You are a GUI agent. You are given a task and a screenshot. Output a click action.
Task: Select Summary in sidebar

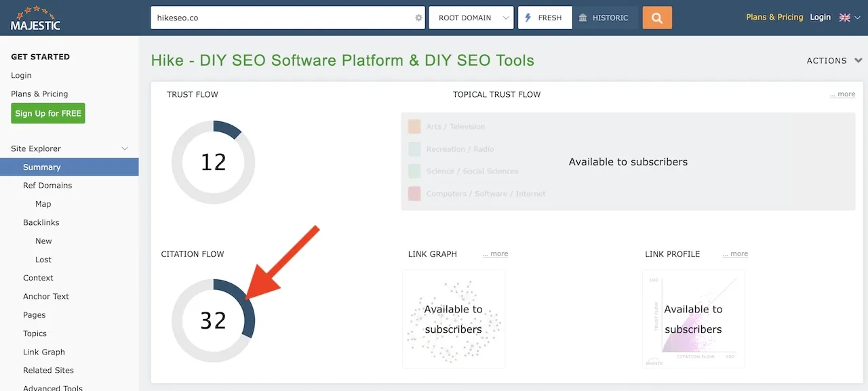click(69, 167)
